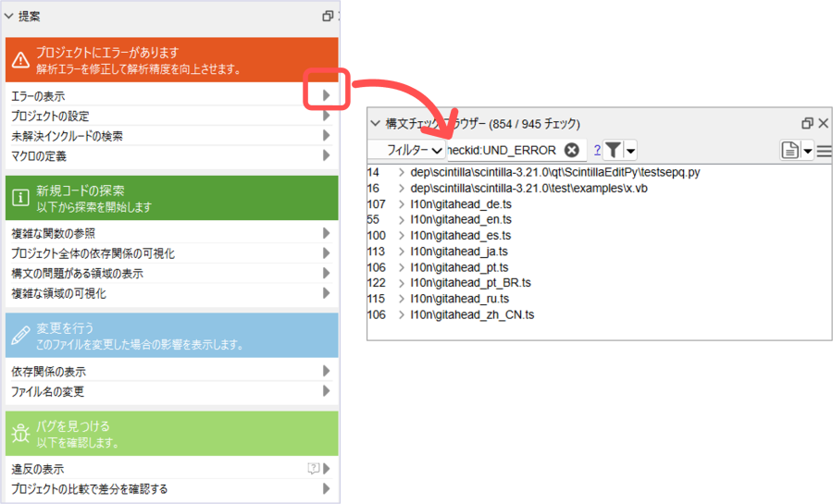The image size is (833, 504).
Task: Select l10n\gitahead_pt.ts file name
Action: pyautogui.click(x=459, y=267)
